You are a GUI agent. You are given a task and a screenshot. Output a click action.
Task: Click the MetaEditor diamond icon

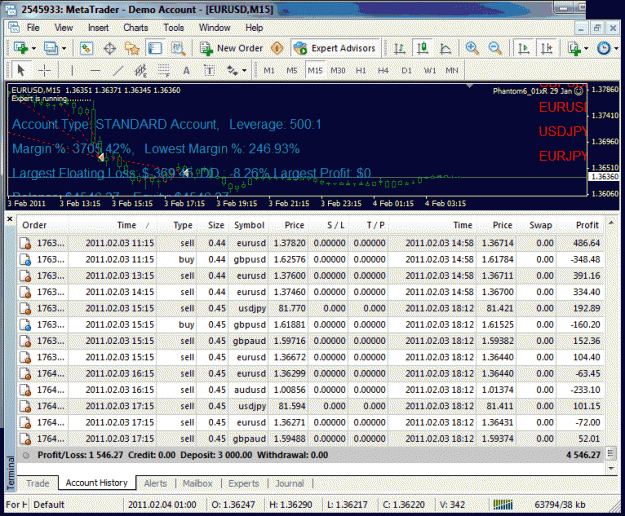(x=277, y=48)
